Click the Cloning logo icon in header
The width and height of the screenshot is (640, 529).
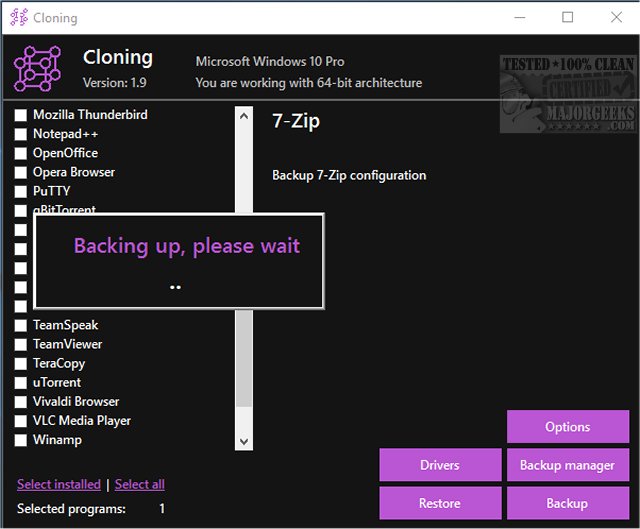(x=37, y=69)
